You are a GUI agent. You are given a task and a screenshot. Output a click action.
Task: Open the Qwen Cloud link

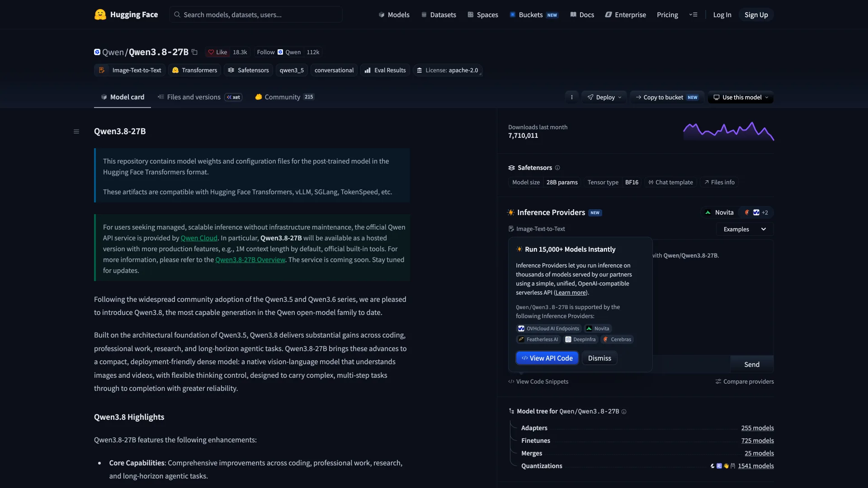coord(199,238)
